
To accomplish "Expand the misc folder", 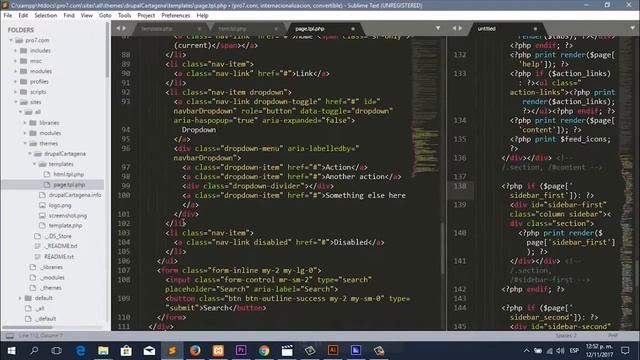I will coord(16,61).
